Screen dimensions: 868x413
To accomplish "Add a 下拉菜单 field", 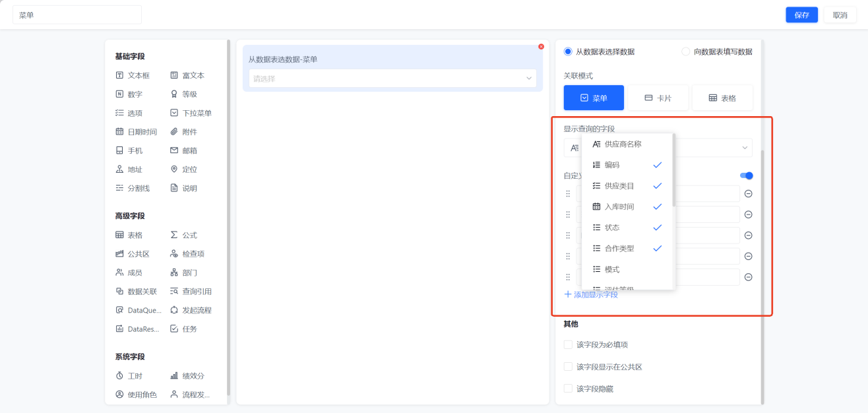I will pos(191,113).
